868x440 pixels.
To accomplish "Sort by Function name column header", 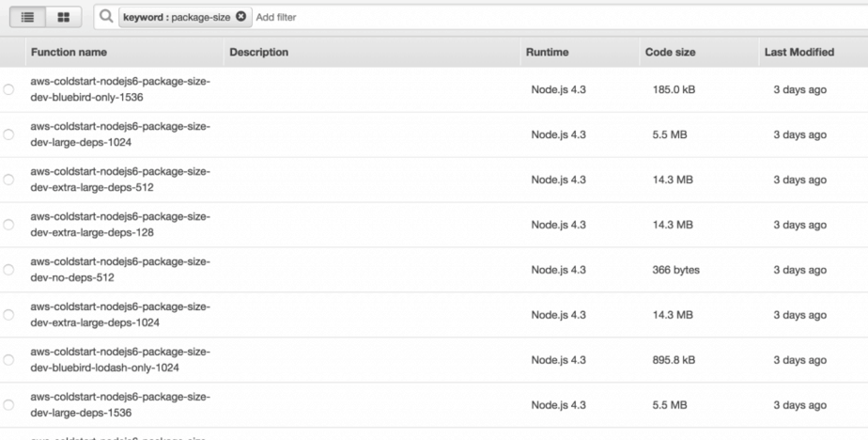I will (x=69, y=53).
